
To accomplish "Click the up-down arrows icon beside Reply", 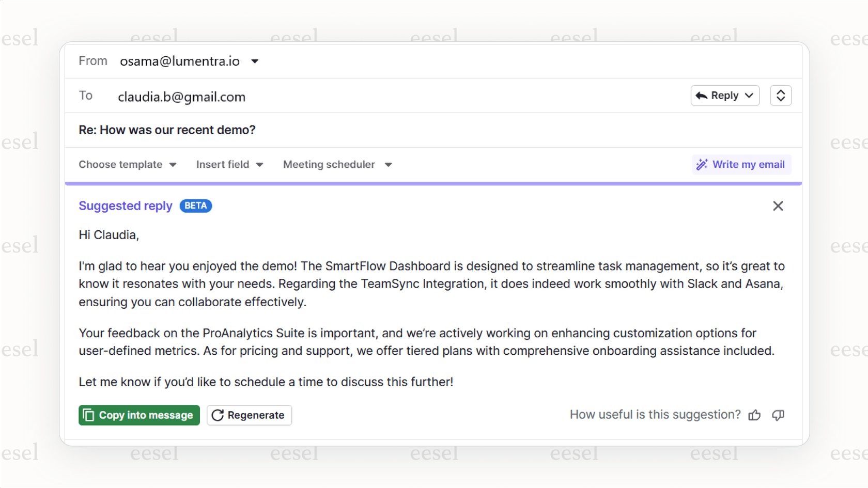I will pos(781,95).
